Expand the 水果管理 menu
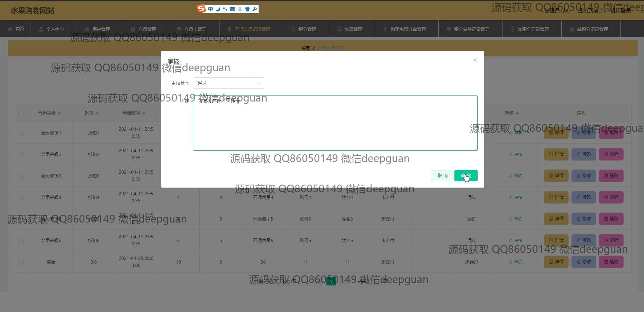Screen dimensions: 644x312 pyautogui.click(x=353, y=29)
